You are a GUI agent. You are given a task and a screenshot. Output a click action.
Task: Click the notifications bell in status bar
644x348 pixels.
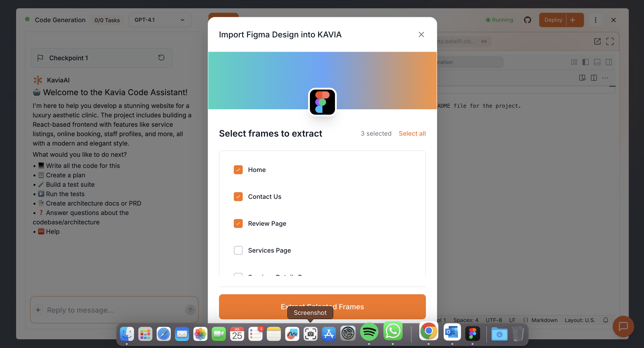(605, 320)
